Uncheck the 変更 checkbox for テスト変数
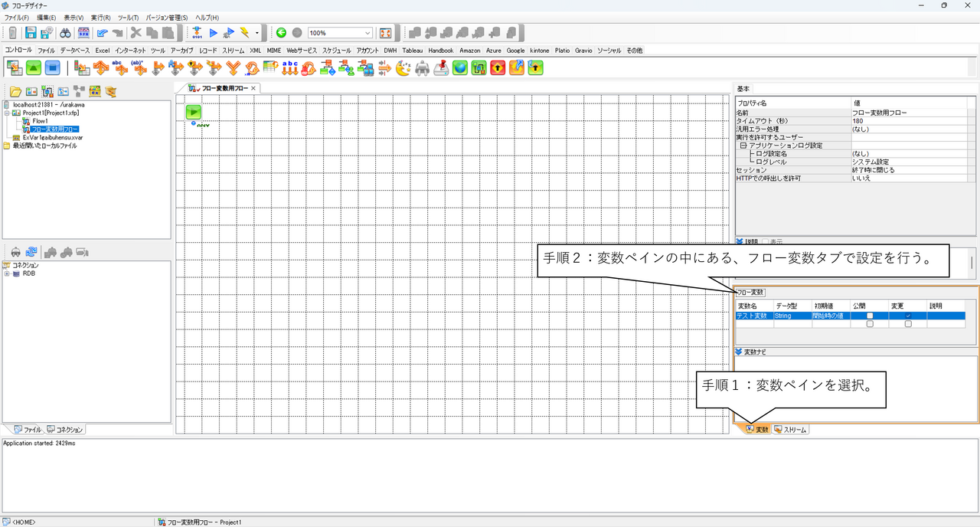Screen dimensions: 980x527 (x=908, y=316)
